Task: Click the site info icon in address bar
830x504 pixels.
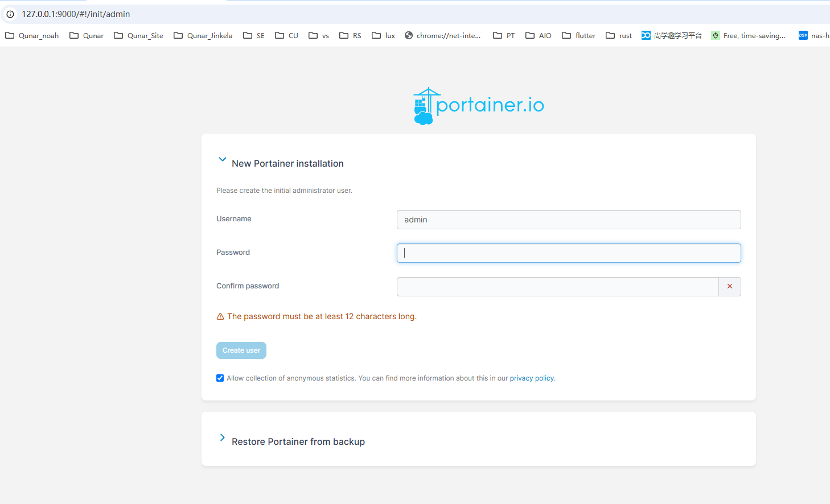Action: [10, 14]
